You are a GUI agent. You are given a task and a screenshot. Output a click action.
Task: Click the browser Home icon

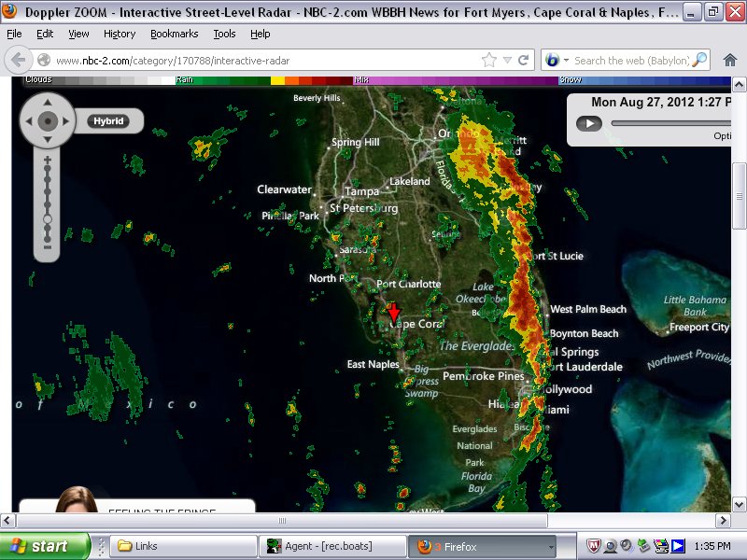click(730, 60)
